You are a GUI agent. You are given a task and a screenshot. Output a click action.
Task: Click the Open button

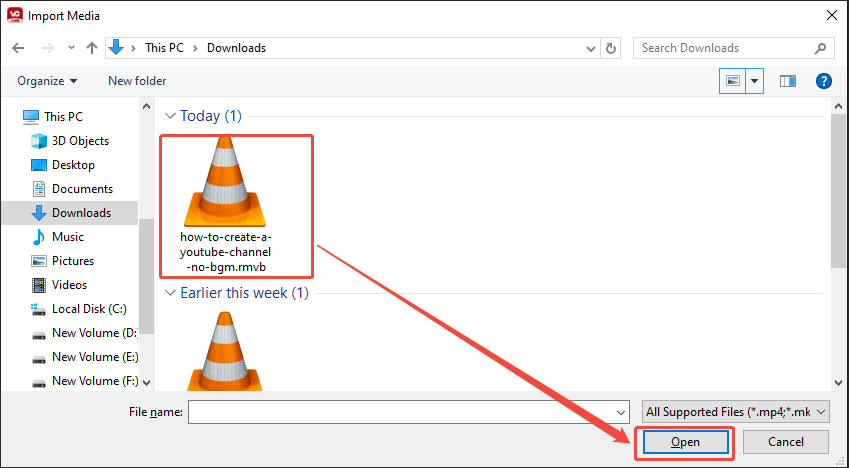[685, 442]
